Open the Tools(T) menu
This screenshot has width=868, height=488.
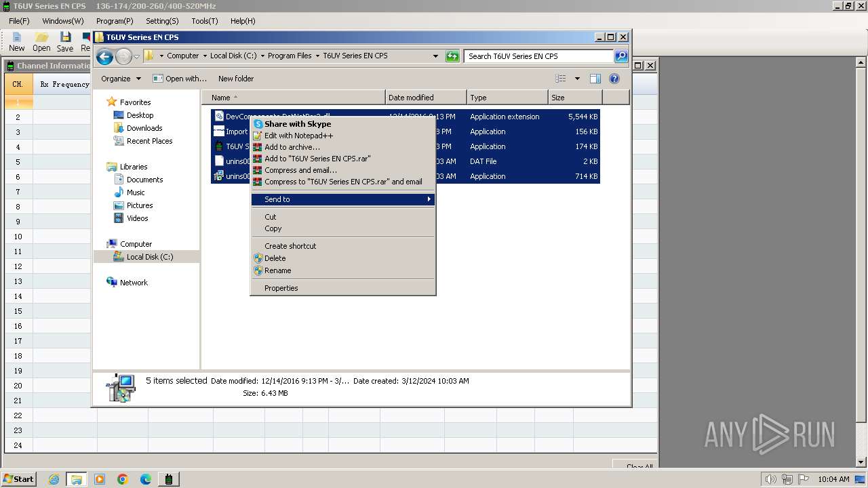click(205, 21)
